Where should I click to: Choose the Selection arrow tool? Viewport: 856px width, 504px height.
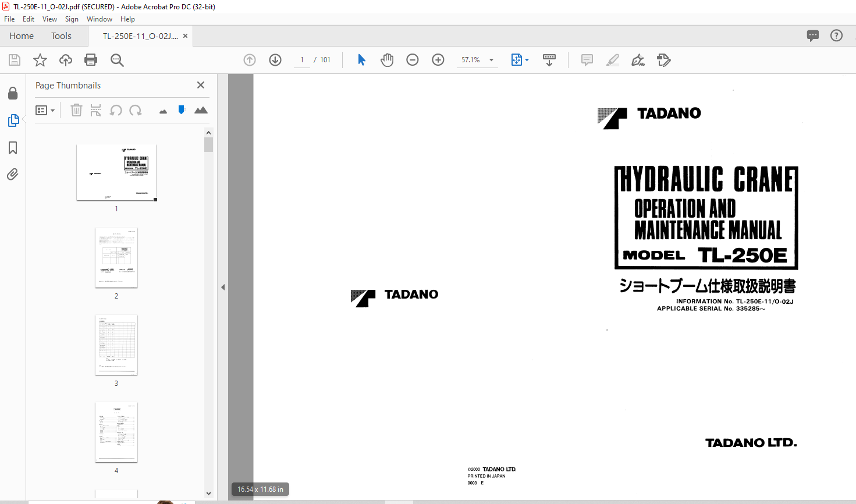pos(361,60)
